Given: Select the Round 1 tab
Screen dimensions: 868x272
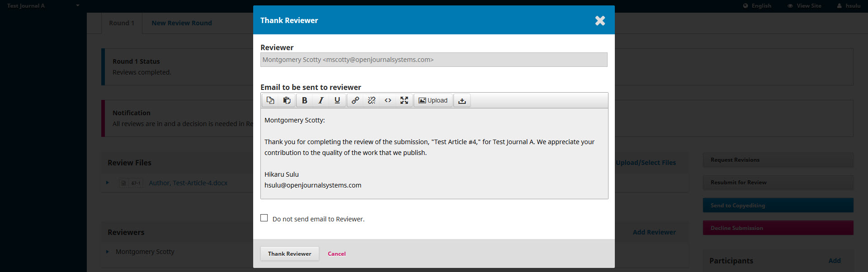Looking at the screenshot, I should 122,23.
